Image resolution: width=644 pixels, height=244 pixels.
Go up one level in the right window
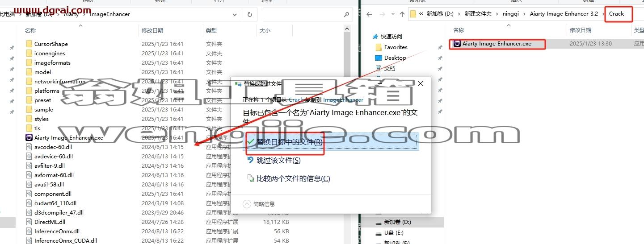tap(402, 14)
